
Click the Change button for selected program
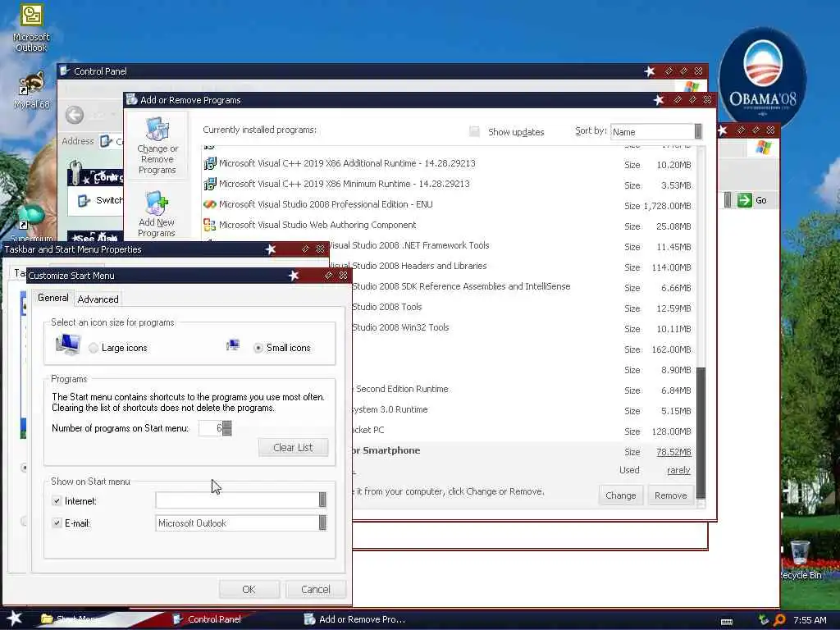pos(620,495)
